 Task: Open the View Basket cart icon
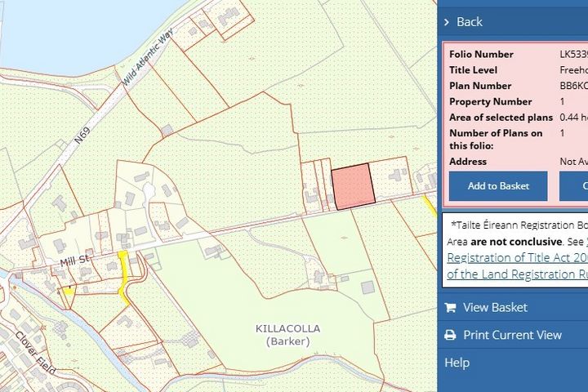(450, 308)
